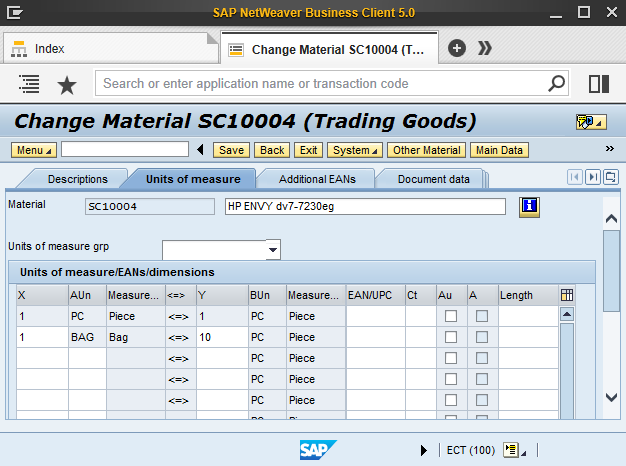Click the AUn cell containing PC in first row

point(87,316)
